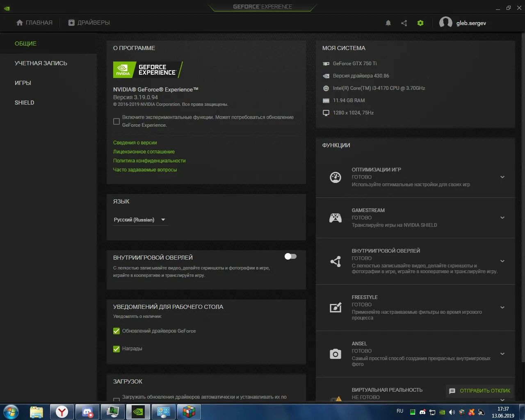Go to the ГЛАВНАЯ home tab
Screen dimensions: 525x420
pos(34,23)
